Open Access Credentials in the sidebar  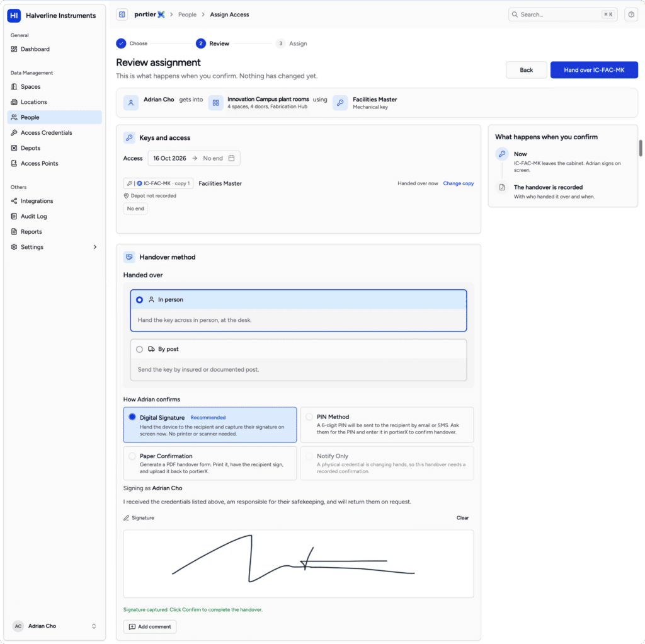tap(54, 132)
